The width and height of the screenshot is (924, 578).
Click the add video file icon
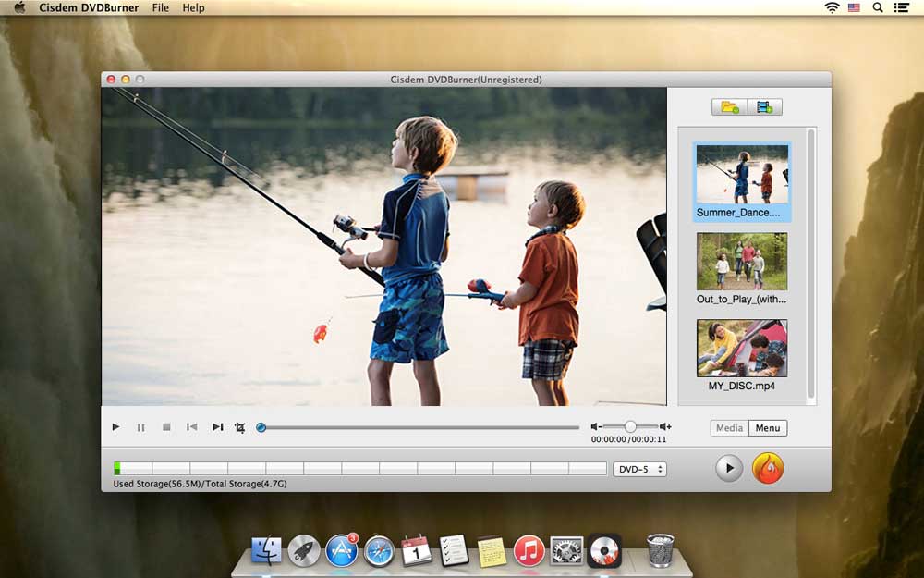tap(764, 107)
